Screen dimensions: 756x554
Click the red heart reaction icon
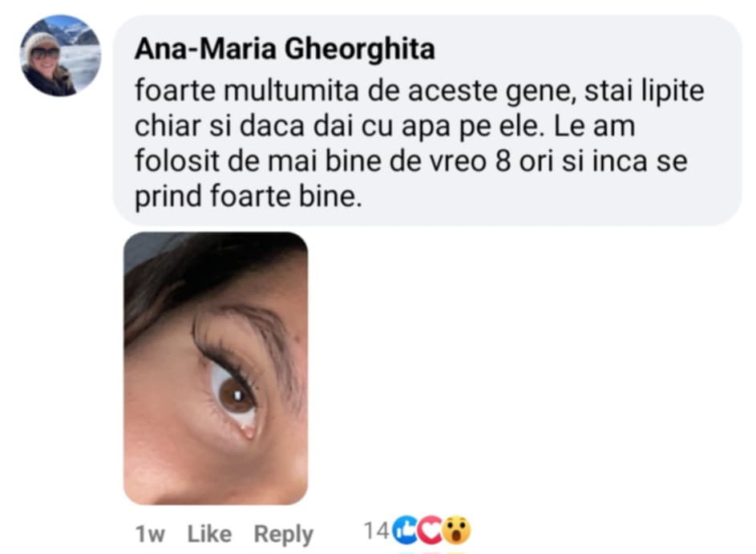(x=431, y=529)
